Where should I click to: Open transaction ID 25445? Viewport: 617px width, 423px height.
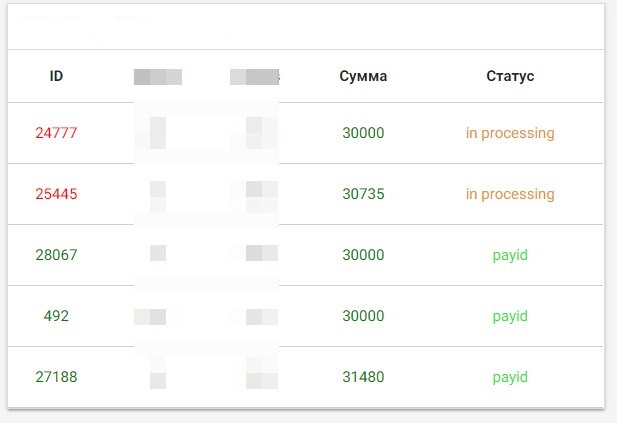[56, 194]
